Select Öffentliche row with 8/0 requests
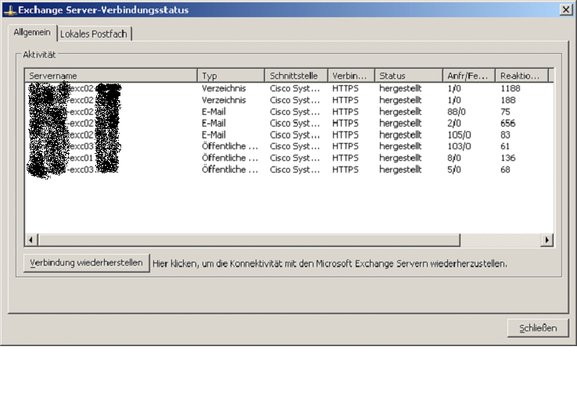Image resolution: width=577 pixels, height=400 pixels. pyautogui.click(x=289, y=158)
